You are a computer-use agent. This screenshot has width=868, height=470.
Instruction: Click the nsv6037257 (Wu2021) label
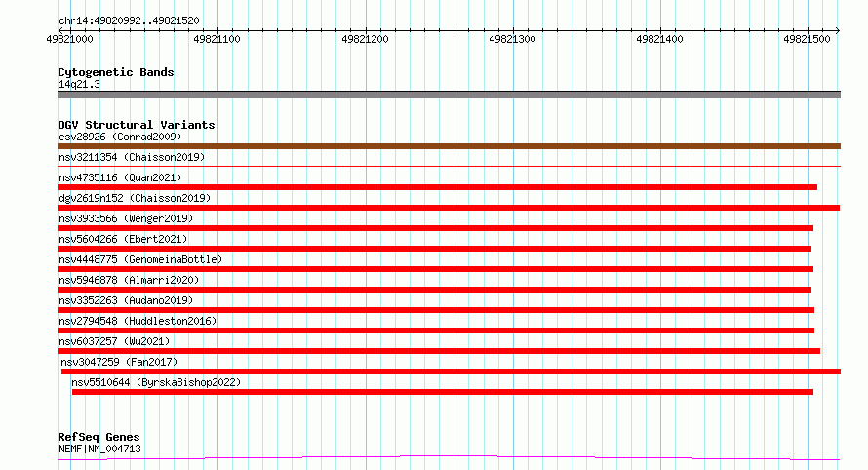[x=114, y=341]
